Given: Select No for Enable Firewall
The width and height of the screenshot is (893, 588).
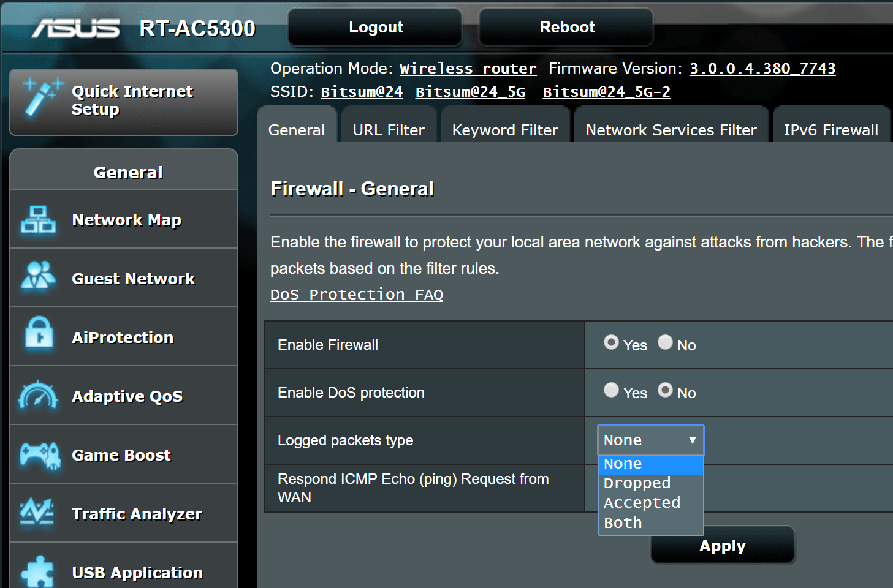Looking at the screenshot, I should pos(665,342).
